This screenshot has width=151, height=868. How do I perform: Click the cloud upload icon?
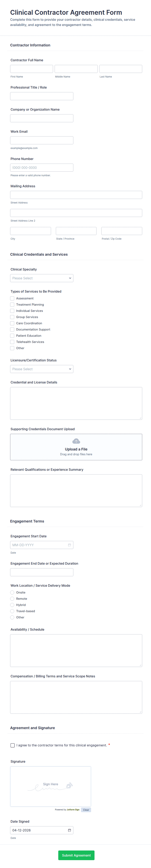(76, 441)
